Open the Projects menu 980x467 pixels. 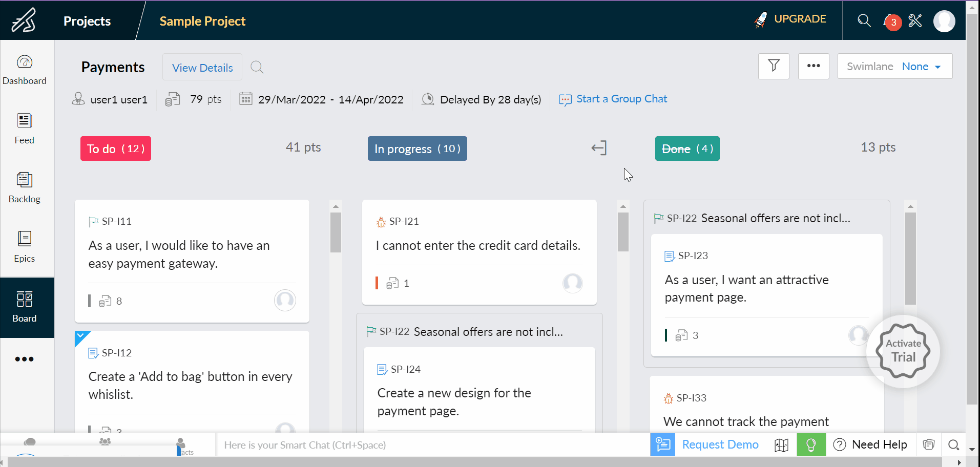[87, 21]
